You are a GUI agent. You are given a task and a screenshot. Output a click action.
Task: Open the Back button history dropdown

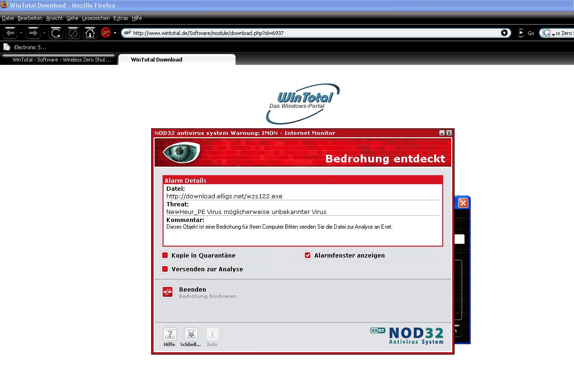click(x=21, y=33)
